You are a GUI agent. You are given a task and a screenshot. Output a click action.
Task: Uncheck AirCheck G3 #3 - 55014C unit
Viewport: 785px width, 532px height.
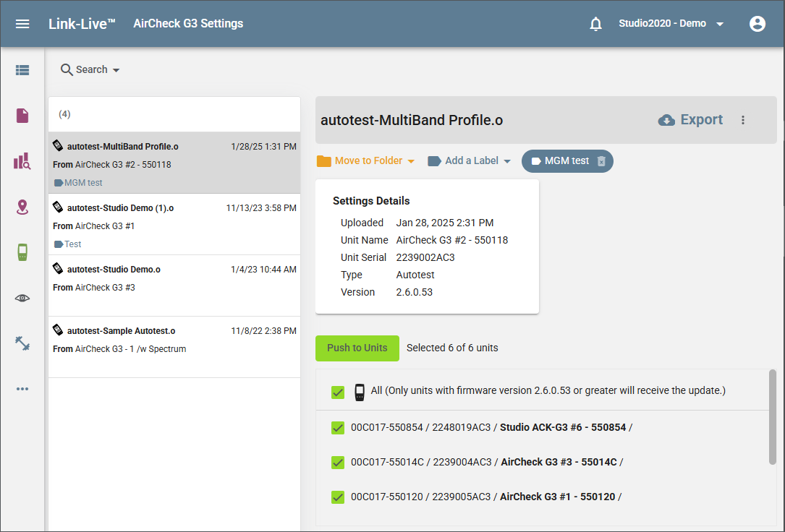point(338,463)
